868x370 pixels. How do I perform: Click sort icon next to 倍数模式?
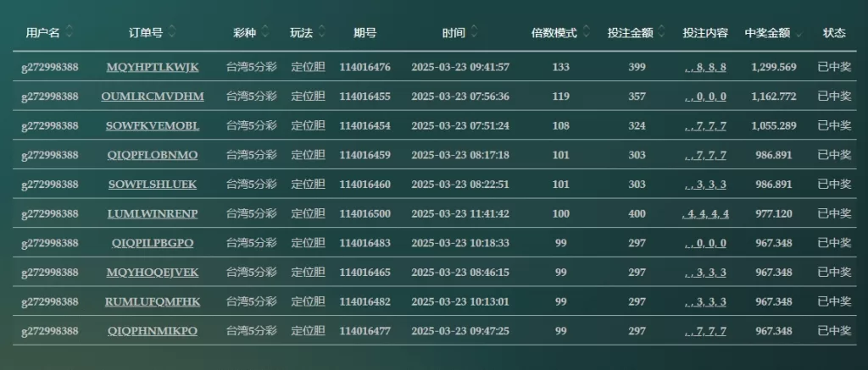pos(587,33)
